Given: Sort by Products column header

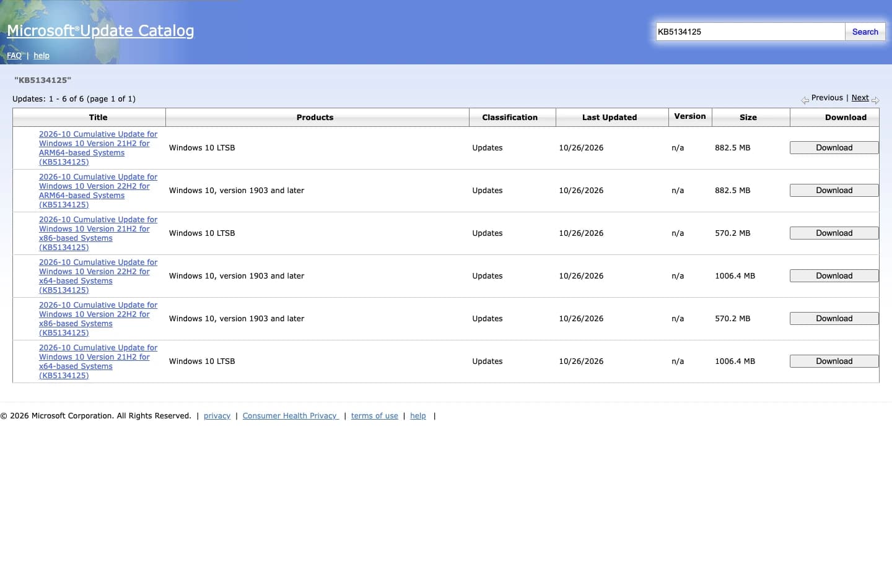Looking at the screenshot, I should (x=315, y=118).
